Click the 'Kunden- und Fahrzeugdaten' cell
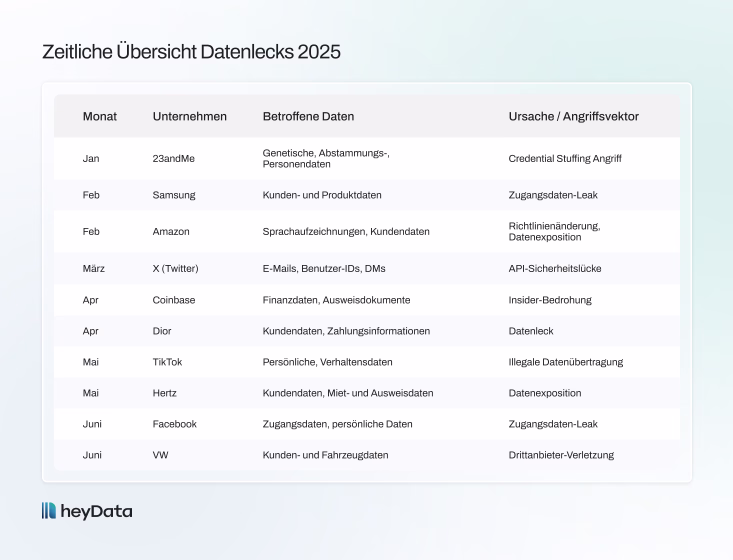 [325, 455]
